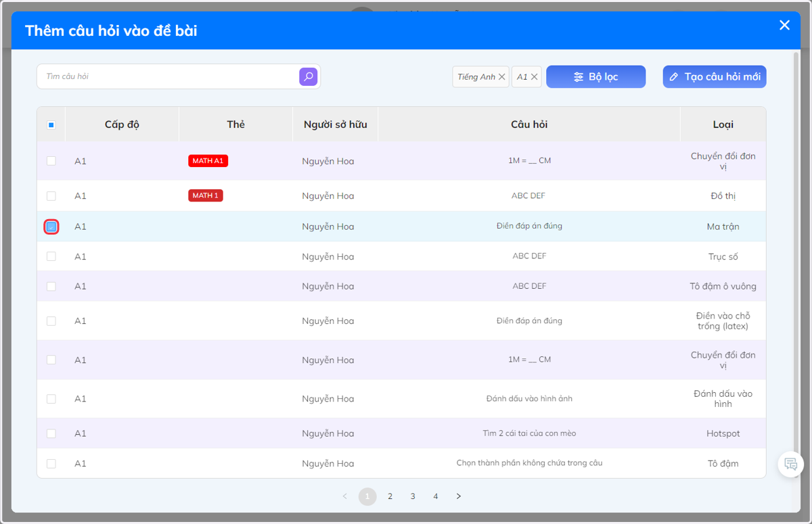Image resolution: width=812 pixels, height=524 pixels.
Task: Check the Tô đậm ô vuông row checkbox
Action: [51, 287]
